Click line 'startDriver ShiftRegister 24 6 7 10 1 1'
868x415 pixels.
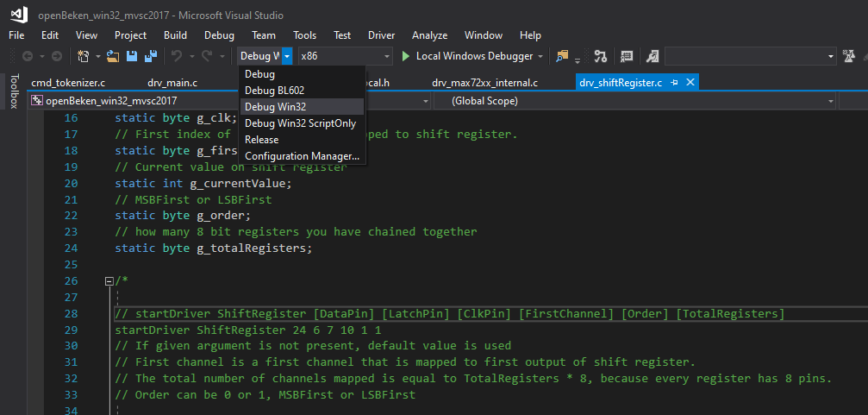coord(248,330)
